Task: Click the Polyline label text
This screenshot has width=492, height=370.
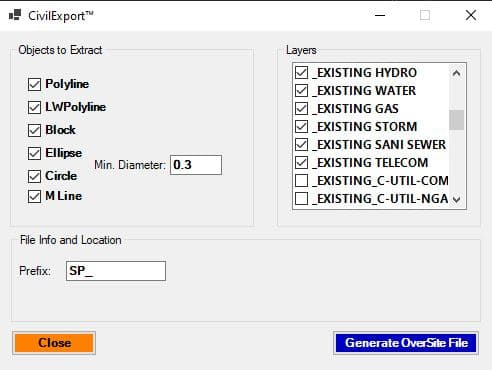Action: tap(67, 84)
